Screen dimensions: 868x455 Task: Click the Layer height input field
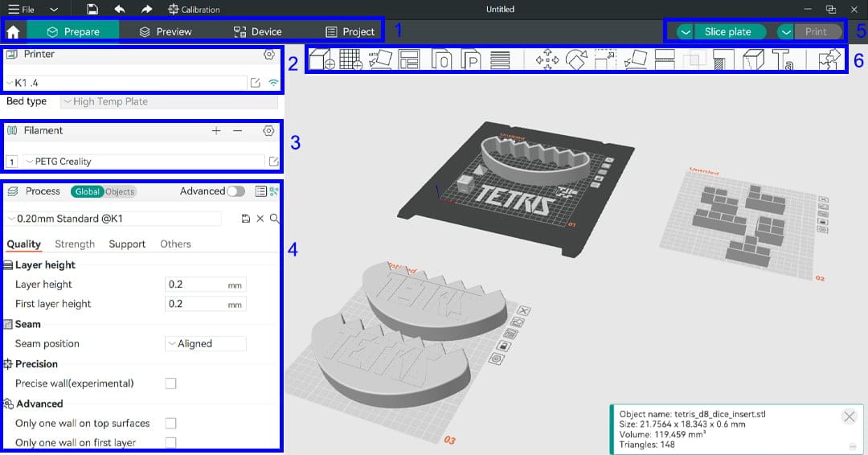[x=206, y=285]
